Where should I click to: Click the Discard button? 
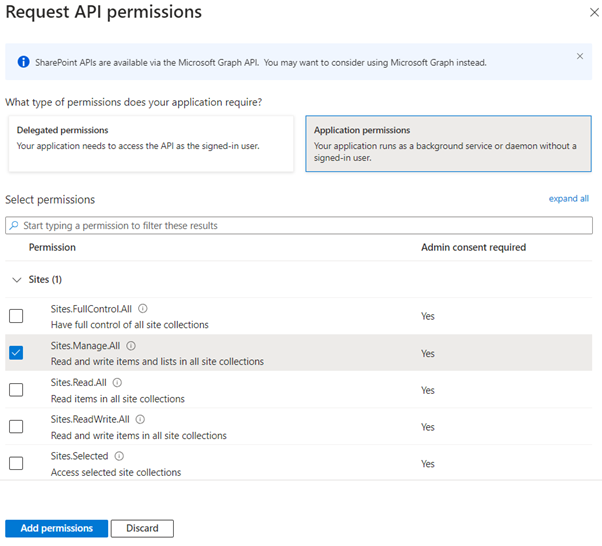142,528
